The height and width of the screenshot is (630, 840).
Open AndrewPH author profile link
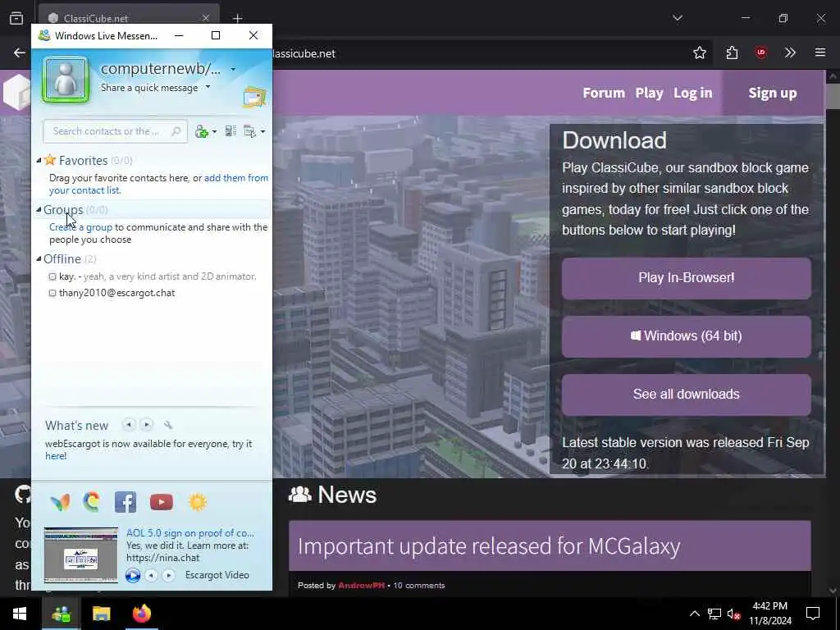click(361, 586)
